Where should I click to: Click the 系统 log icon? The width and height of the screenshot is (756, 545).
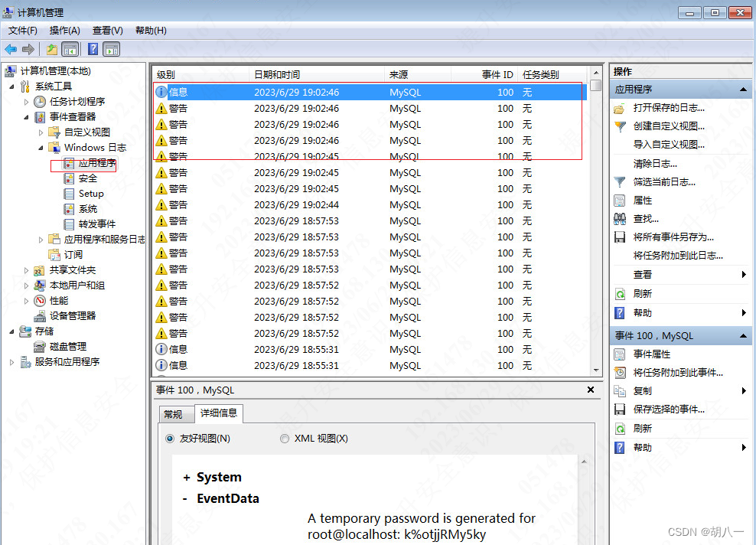point(70,209)
